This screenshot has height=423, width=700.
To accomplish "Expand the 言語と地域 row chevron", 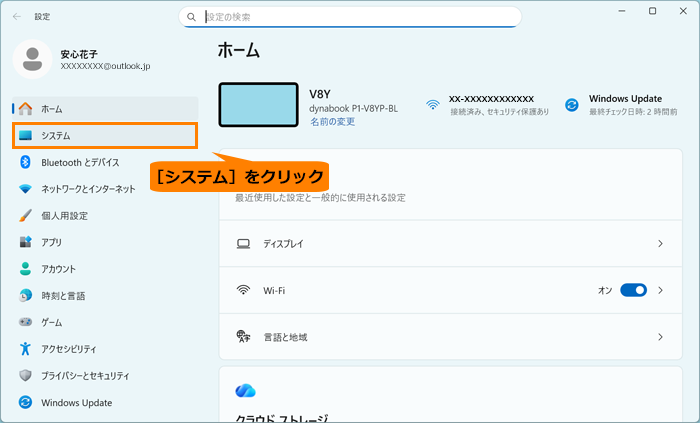I will pos(660,337).
